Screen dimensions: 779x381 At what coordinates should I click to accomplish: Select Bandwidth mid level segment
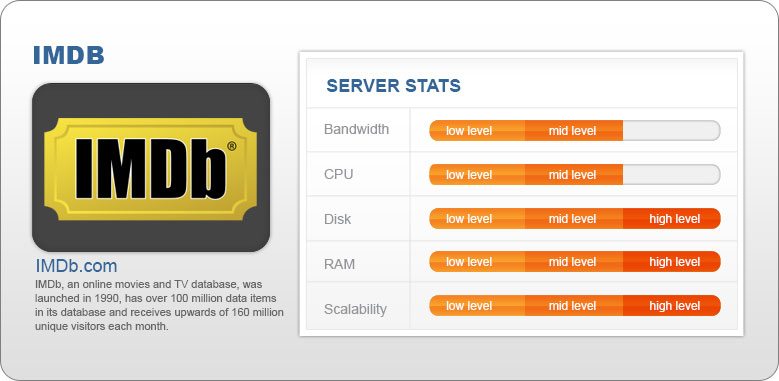coord(574,131)
